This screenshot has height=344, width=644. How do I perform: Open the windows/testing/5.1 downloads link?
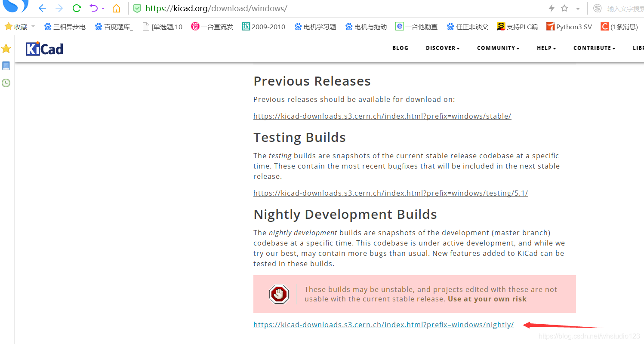point(391,193)
